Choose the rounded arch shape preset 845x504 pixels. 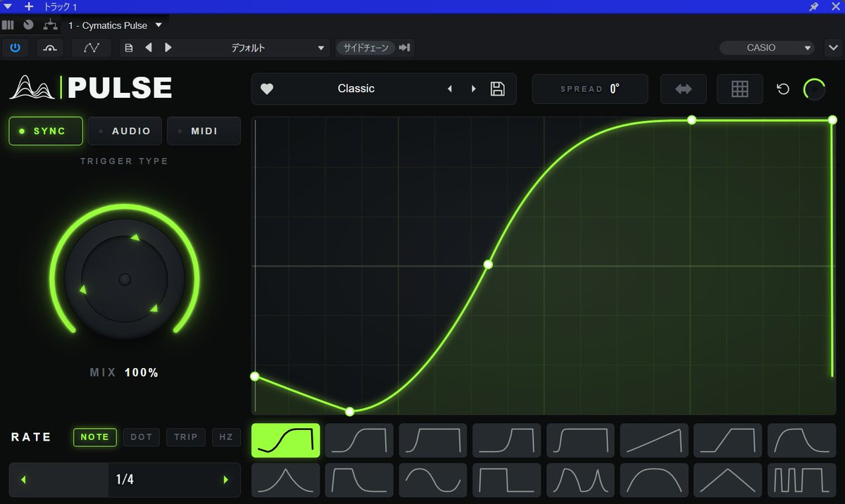654,480
